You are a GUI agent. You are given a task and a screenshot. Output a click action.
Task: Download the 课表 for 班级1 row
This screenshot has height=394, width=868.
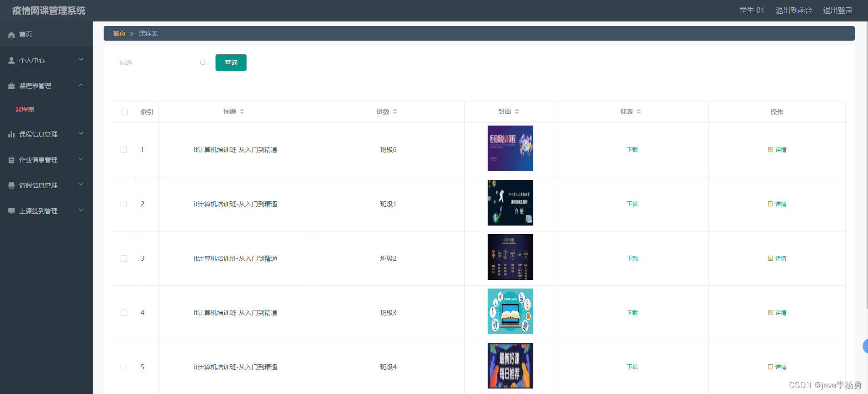[632, 204]
